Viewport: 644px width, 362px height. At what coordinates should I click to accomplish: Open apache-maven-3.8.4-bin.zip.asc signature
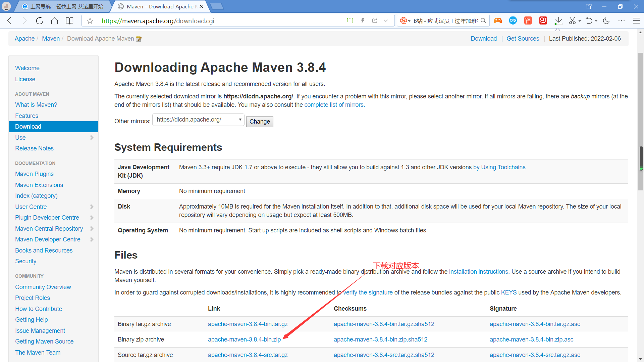click(x=532, y=340)
